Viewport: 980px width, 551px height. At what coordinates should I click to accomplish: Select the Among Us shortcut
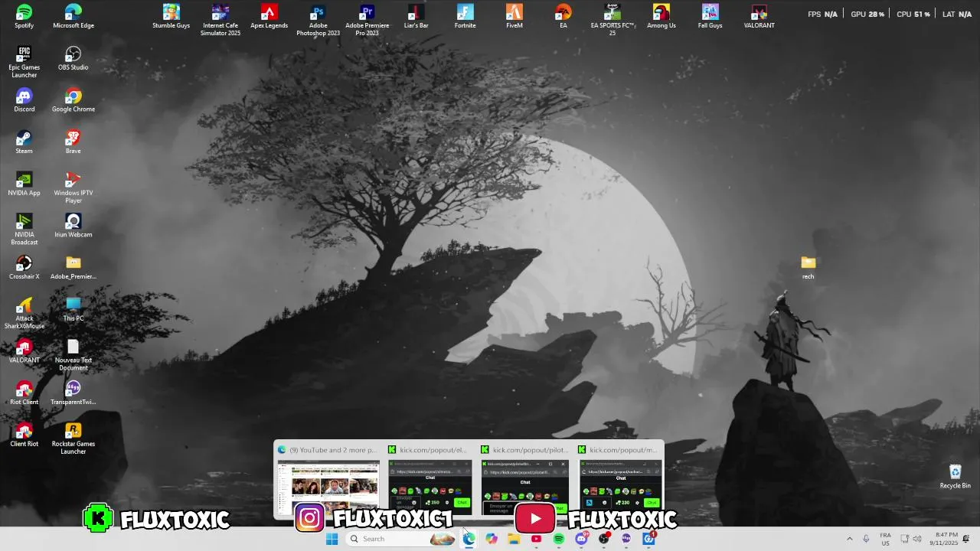click(661, 17)
